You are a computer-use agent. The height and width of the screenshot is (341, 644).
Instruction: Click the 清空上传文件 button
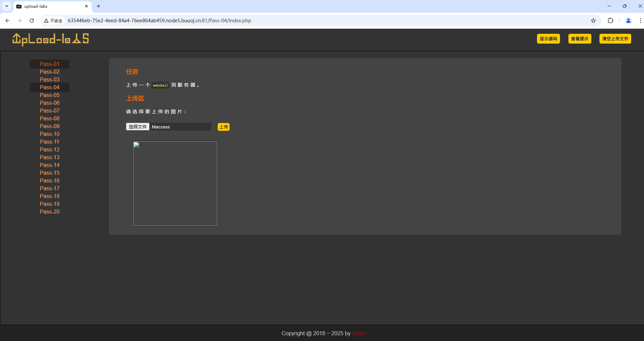pyautogui.click(x=615, y=39)
